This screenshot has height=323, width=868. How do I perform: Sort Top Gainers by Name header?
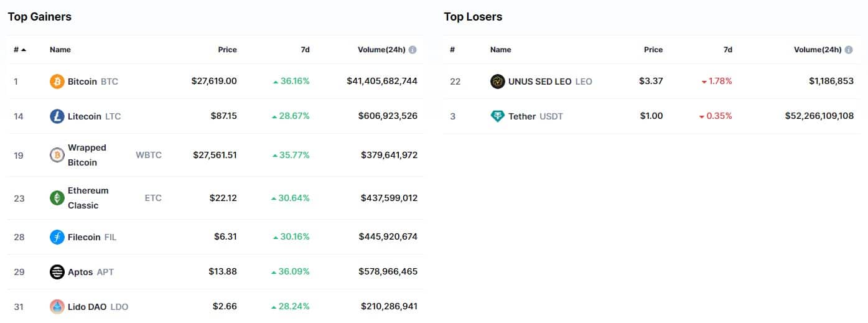coord(60,50)
